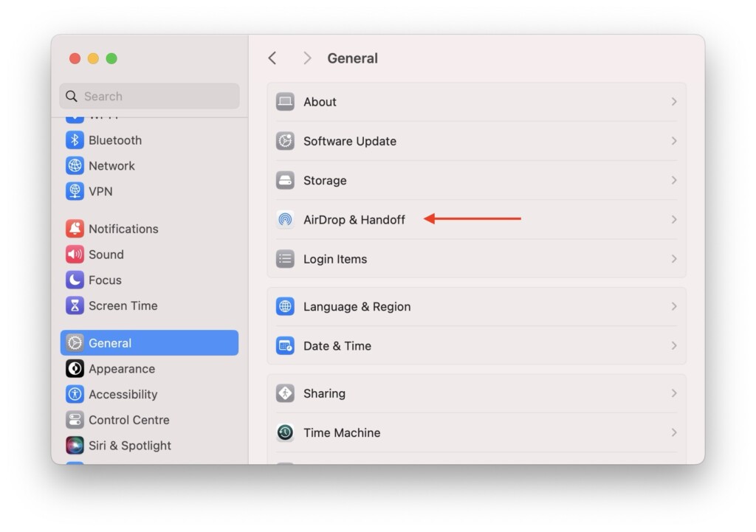The image size is (756, 532).
Task: Select Control Centre label in sidebar
Action: pyautogui.click(x=129, y=420)
